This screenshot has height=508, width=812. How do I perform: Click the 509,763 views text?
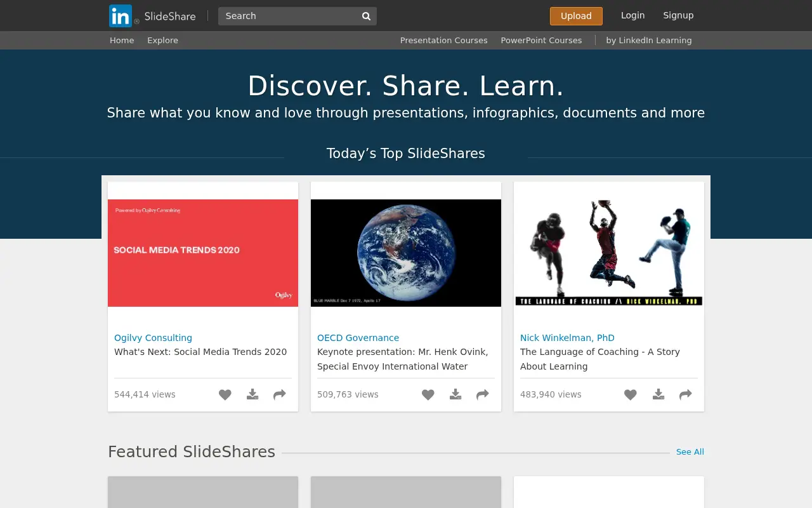pos(348,394)
